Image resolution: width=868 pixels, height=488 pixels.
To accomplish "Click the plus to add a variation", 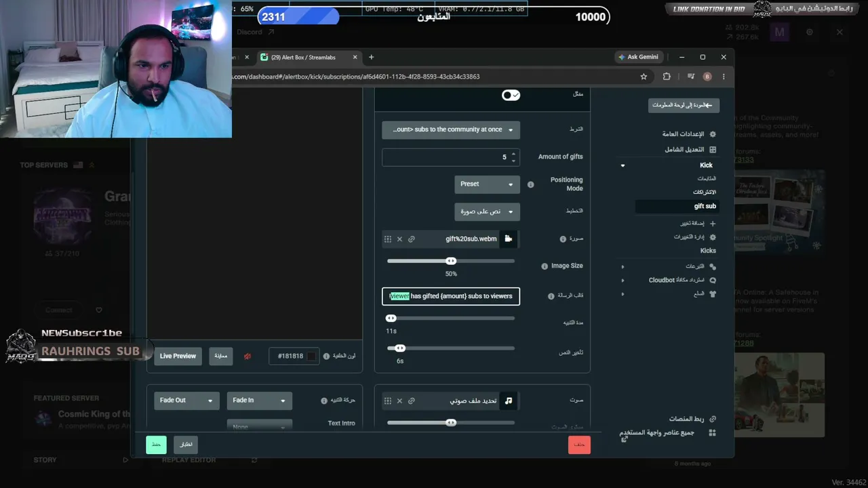I will [x=712, y=224].
